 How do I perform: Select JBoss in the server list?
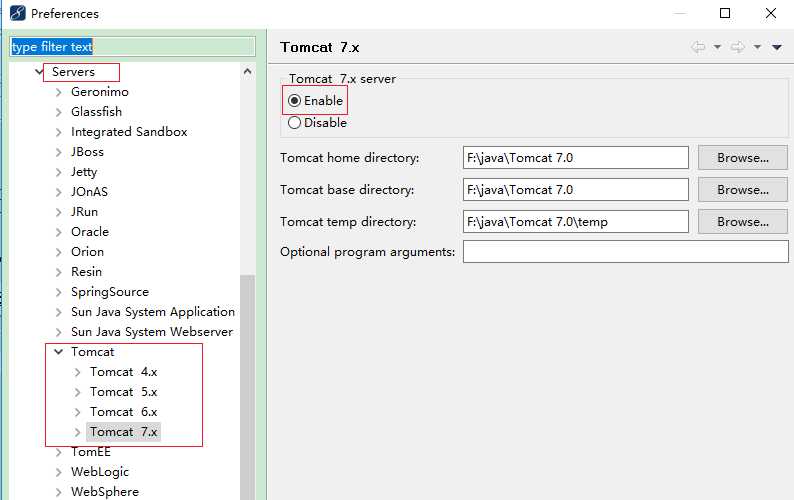87,151
